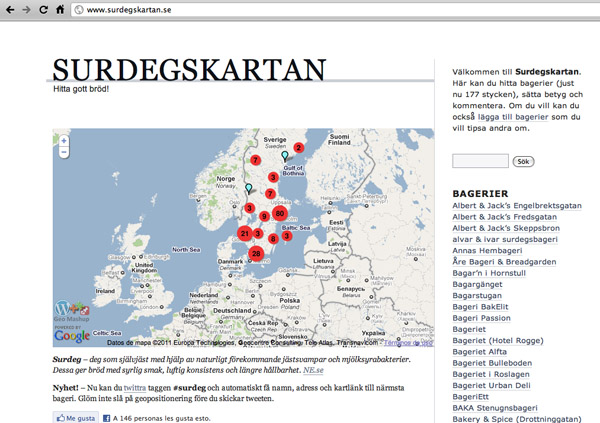Viewport: 600px width, 423px height.
Task: Open Bageri Passion link
Action: pos(481,318)
